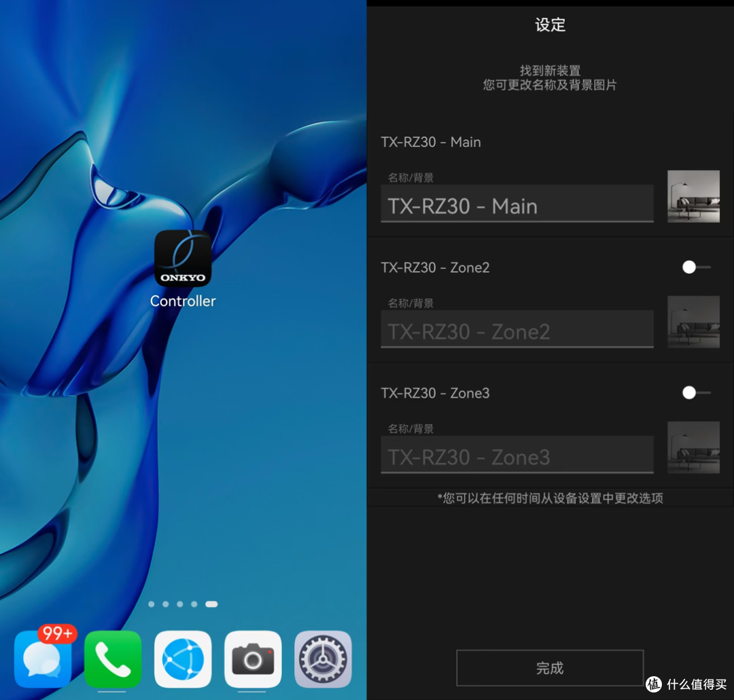Edit the TX-RZ30 - Zone2 name field
Viewport: 734px width, 700px height.
pos(517,329)
